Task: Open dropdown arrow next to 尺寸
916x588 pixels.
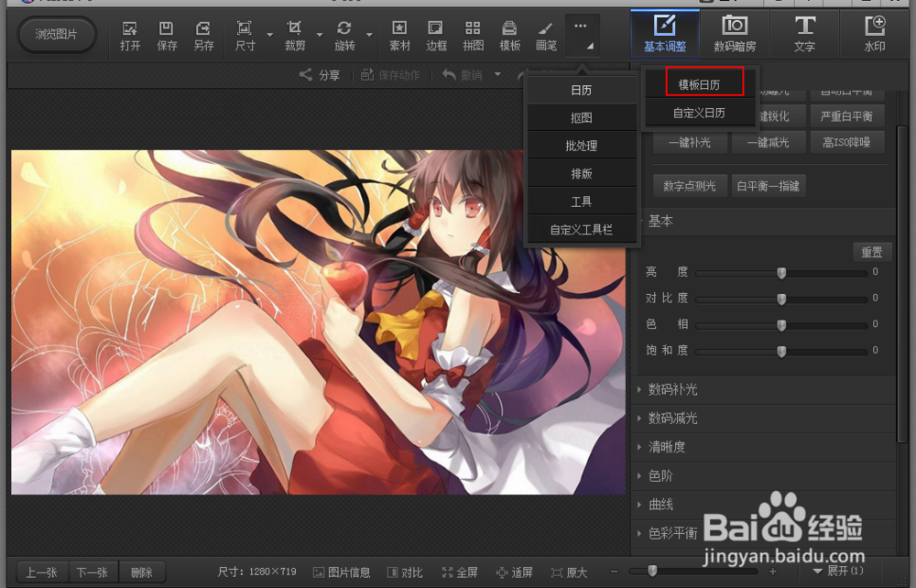Action: coord(269,35)
